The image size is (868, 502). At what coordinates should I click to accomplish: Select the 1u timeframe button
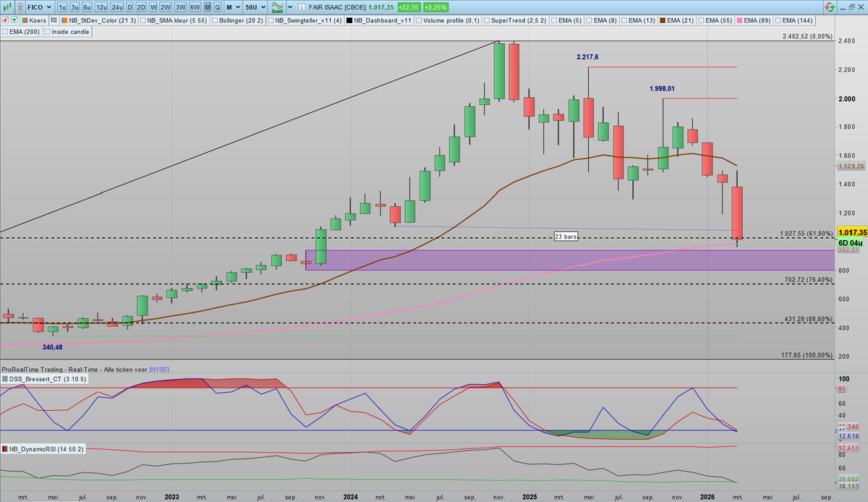coord(63,7)
